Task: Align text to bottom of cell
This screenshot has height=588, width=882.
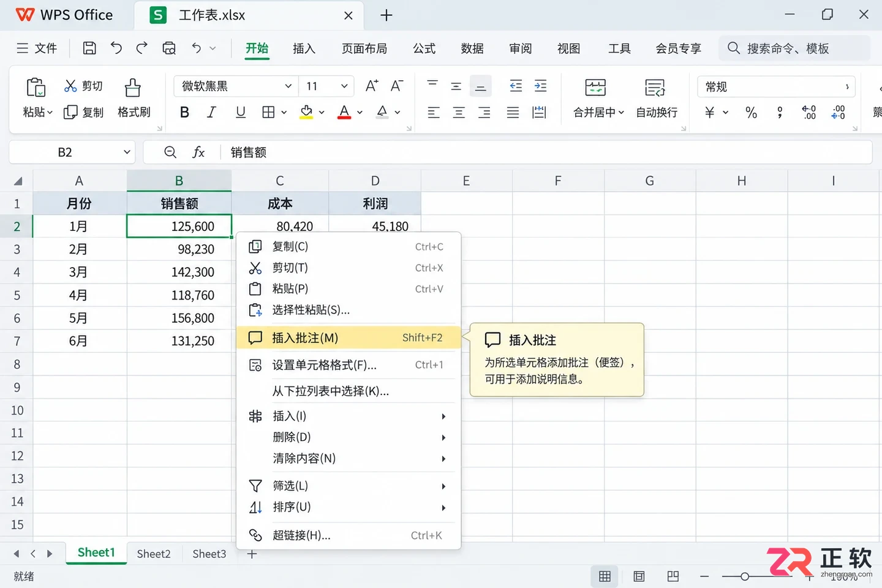Action: click(481, 86)
